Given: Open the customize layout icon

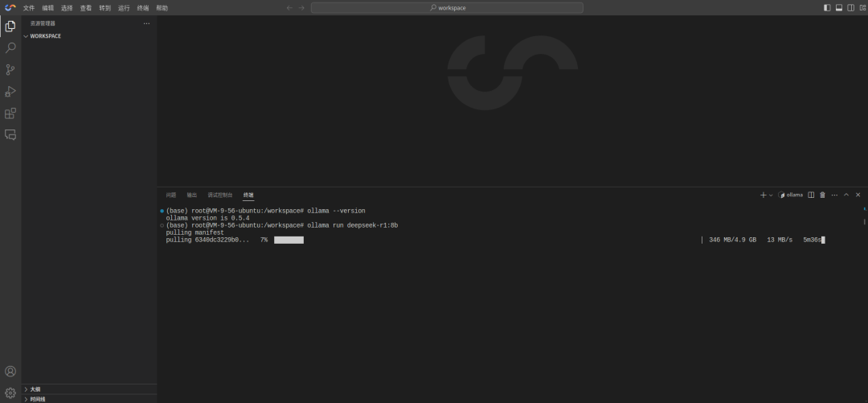Looking at the screenshot, I should coord(862,8).
